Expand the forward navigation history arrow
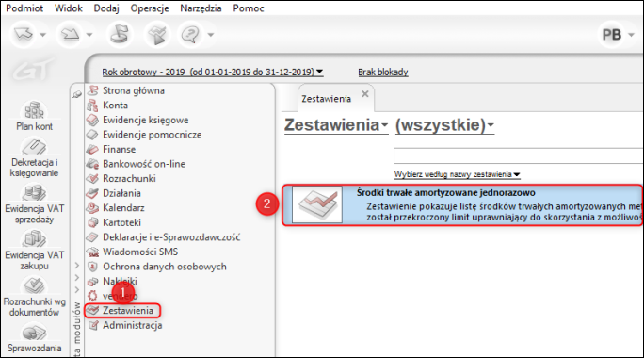This screenshot has width=644, height=358. (x=89, y=36)
